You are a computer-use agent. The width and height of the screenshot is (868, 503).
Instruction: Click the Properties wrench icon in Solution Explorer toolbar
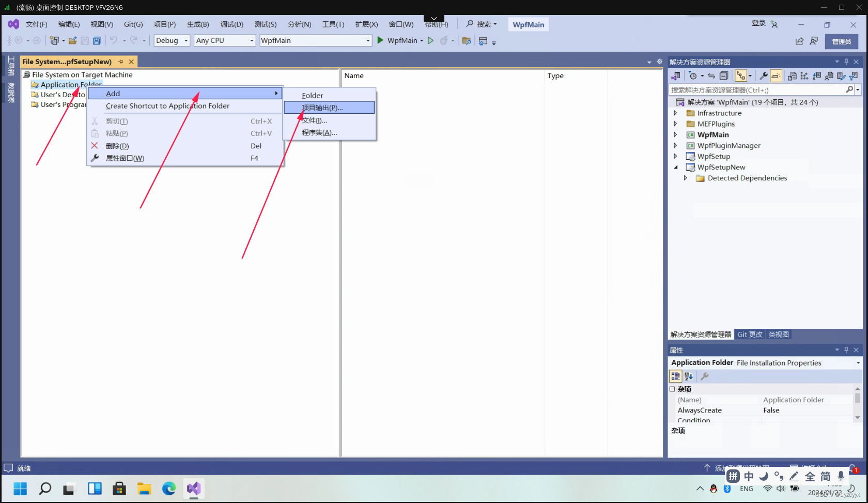(763, 76)
